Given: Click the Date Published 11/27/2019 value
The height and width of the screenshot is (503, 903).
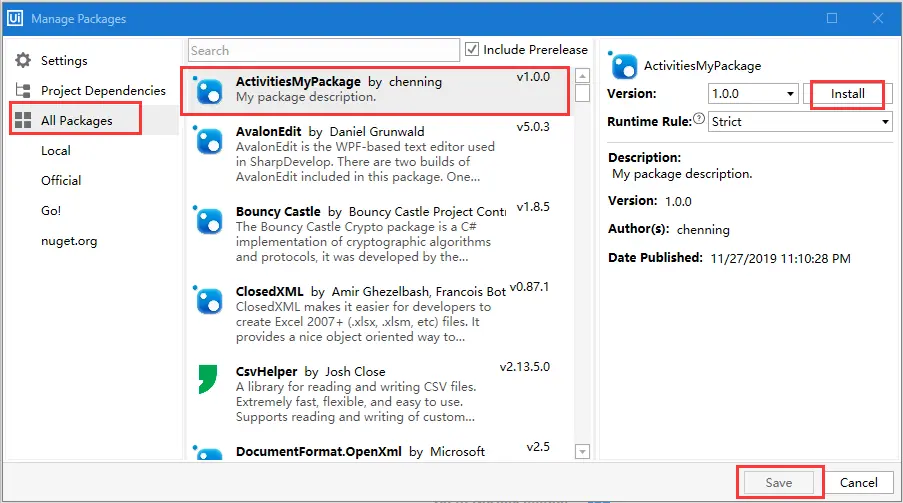Looking at the screenshot, I should tap(780, 259).
